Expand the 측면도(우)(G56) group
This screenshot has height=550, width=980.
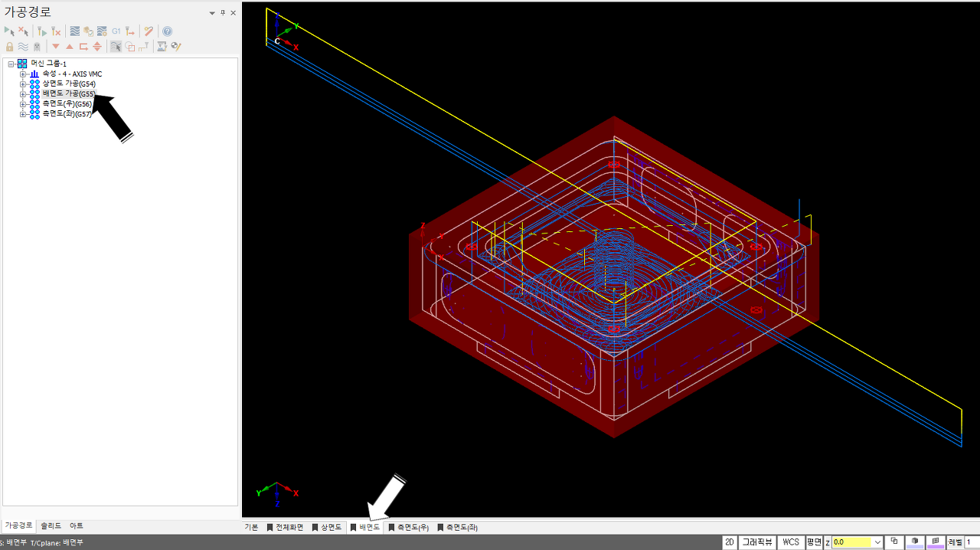(x=23, y=103)
